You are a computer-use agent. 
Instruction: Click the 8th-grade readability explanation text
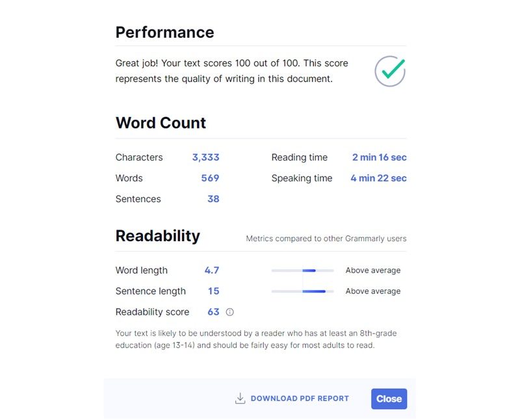pyautogui.click(x=256, y=339)
